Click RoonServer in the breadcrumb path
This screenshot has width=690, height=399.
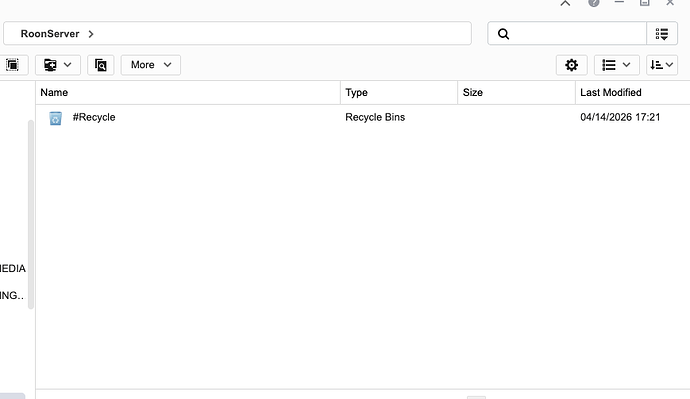tap(50, 34)
